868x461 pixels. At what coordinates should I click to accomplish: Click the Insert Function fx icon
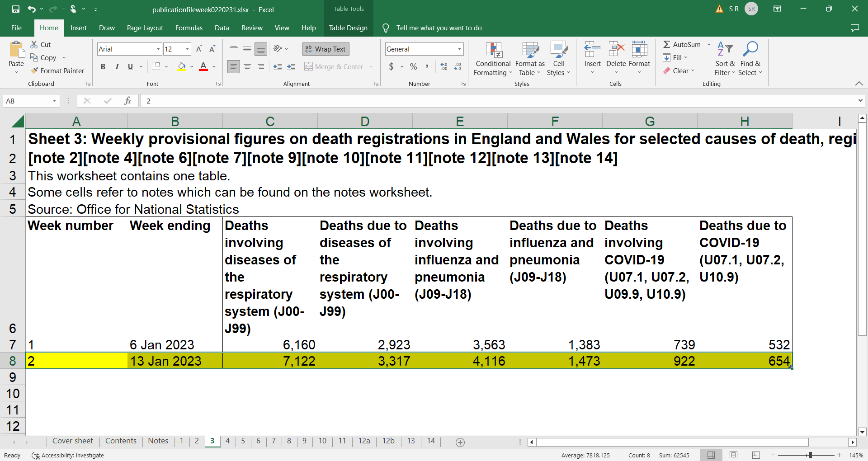127,101
